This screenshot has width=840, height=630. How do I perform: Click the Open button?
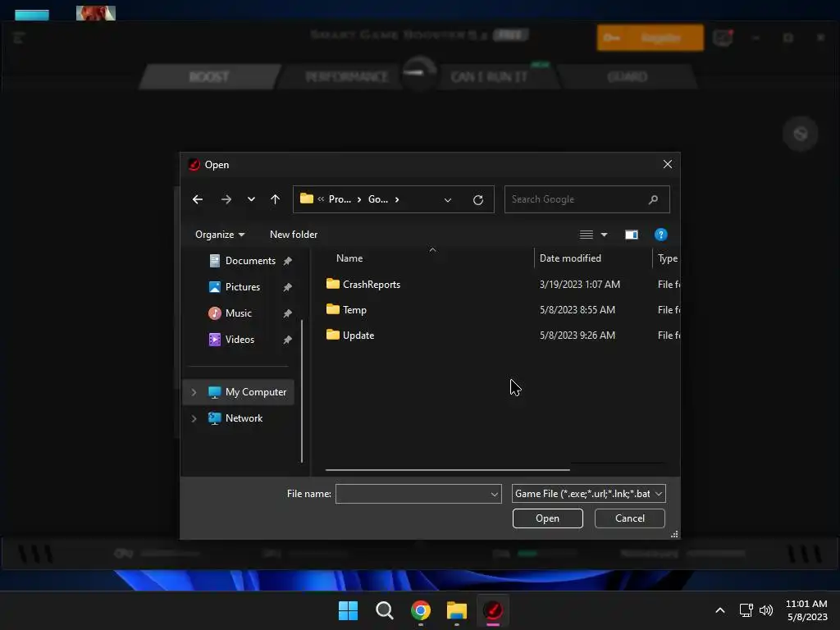click(x=547, y=518)
